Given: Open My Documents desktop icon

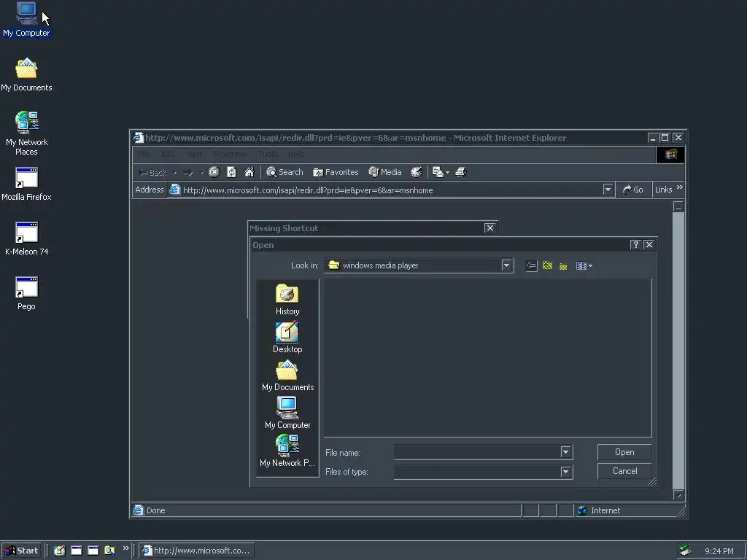Looking at the screenshot, I should pos(26,75).
